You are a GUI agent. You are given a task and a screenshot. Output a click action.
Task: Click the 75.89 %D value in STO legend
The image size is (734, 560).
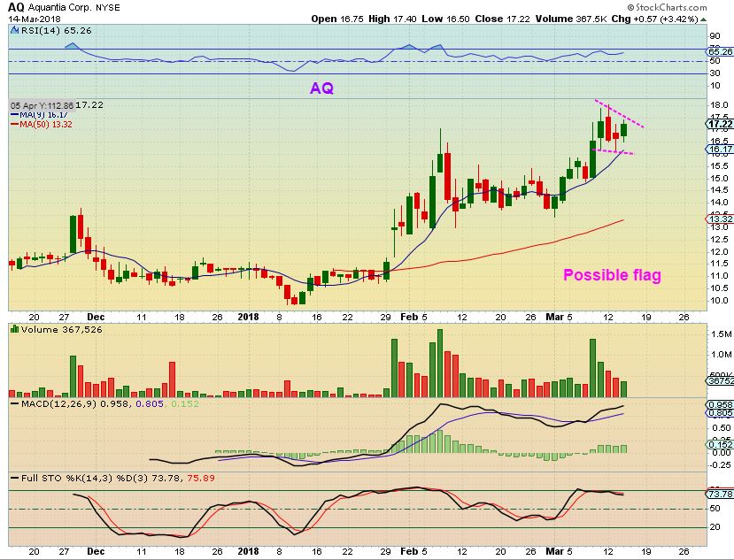click(x=201, y=478)
